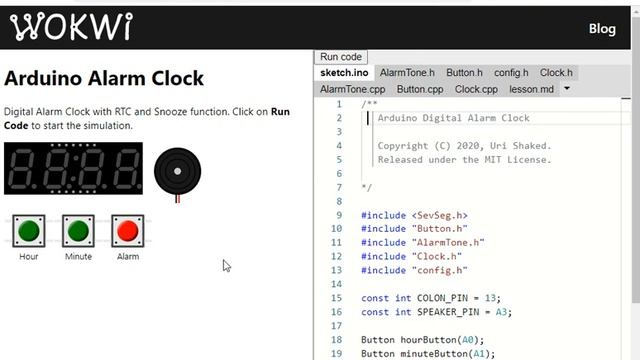
Task: Push the green Hour button
Action: [29, 231]
